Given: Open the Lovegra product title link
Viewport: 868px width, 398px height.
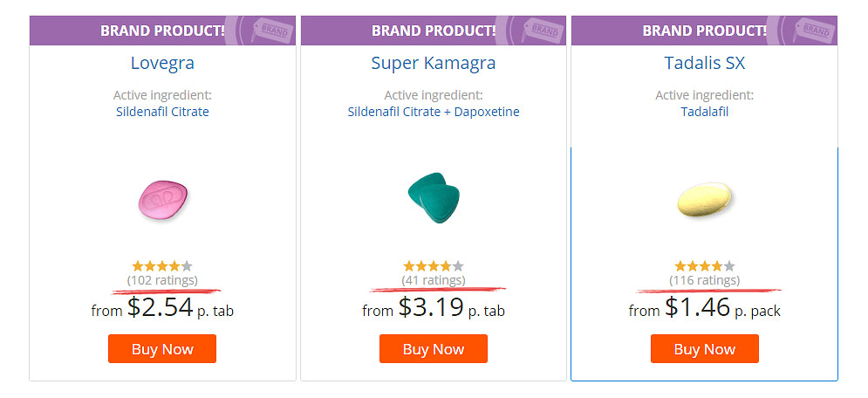Looking at the screenshot, I should 162,63.
